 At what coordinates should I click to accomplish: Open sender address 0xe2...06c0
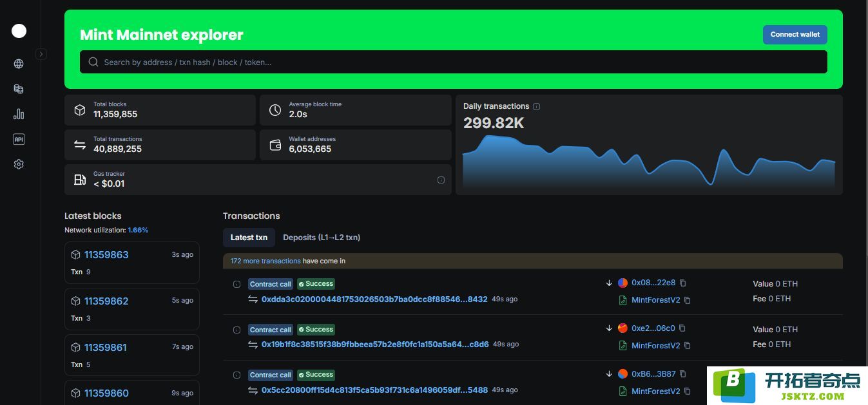point(653,328)
